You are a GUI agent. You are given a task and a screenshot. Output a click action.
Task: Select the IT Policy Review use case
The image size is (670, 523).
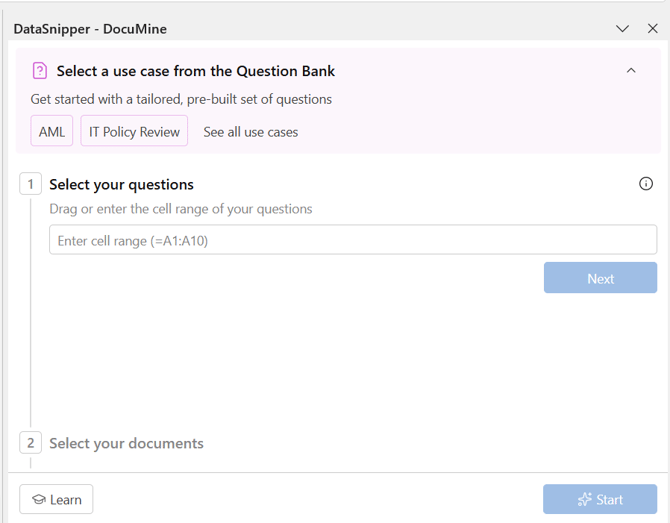(x=134, y=131)
